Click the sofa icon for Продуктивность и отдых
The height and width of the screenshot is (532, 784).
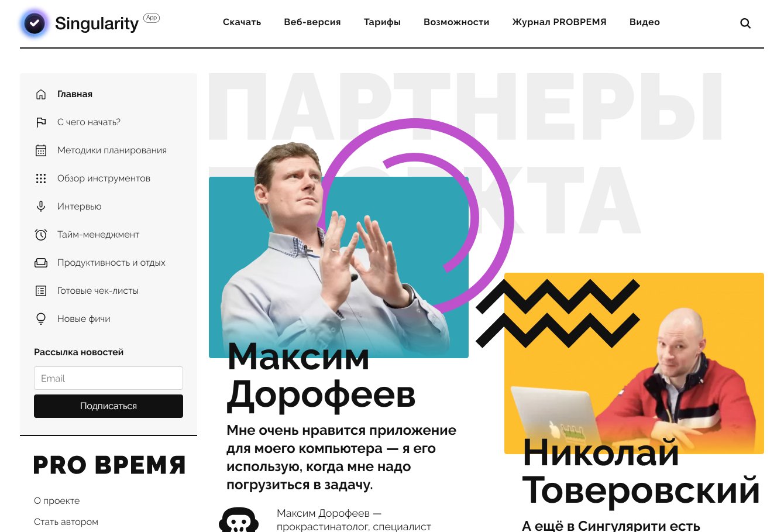(x=41, y=263)
